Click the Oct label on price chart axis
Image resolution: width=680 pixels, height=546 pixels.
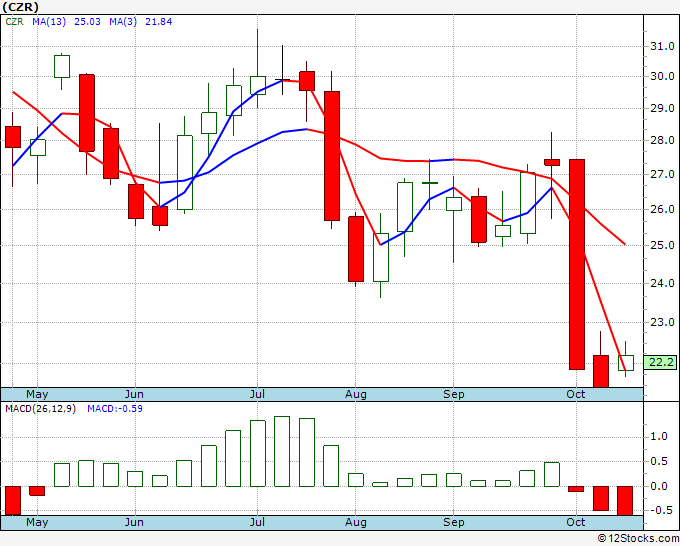[x=575, y=394]
